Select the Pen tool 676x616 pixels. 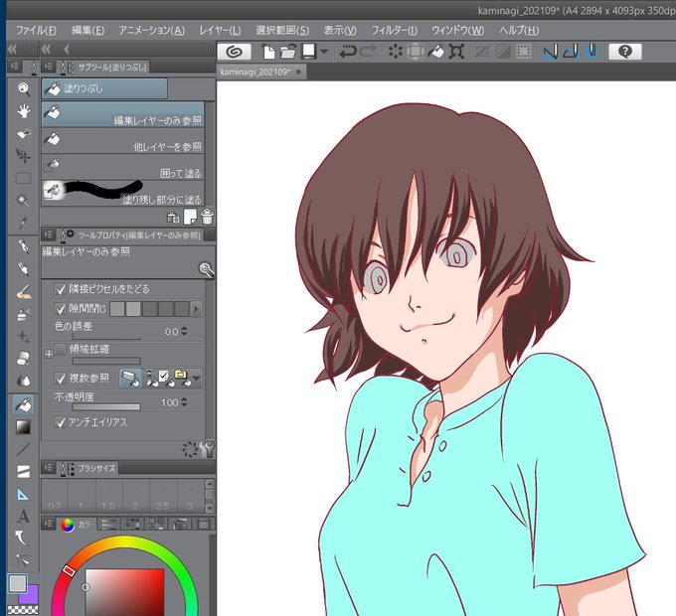[x=23, y=246]
